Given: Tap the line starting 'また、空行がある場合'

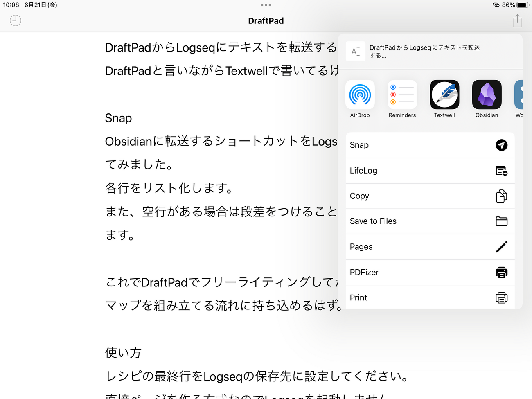Looking at the screenshot, I should [x=221, y=212].
